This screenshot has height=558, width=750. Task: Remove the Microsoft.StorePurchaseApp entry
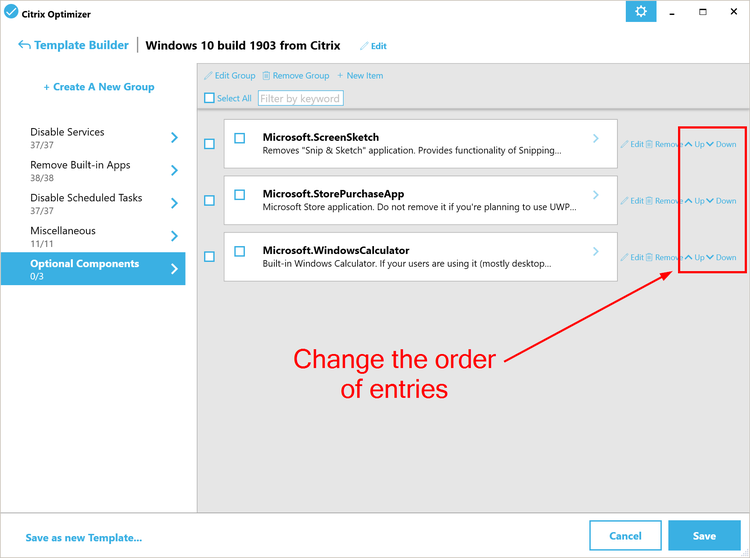click(x=664, y=201)
